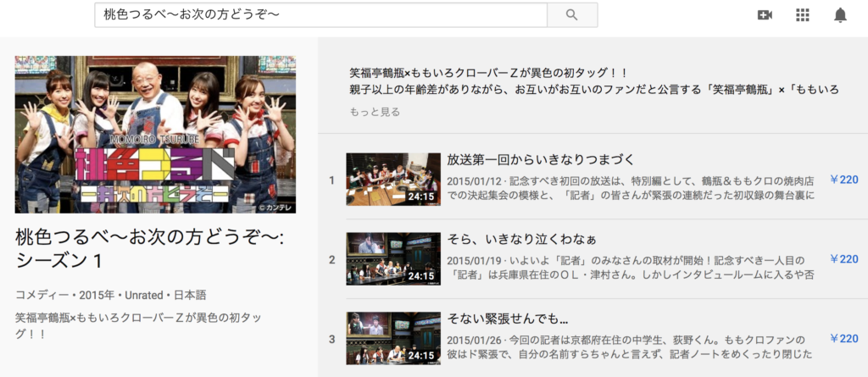This screenshot has height=377, width=868.
Task: Click episode 3 description dated 2015/01/26
Action: pos(630,347)
